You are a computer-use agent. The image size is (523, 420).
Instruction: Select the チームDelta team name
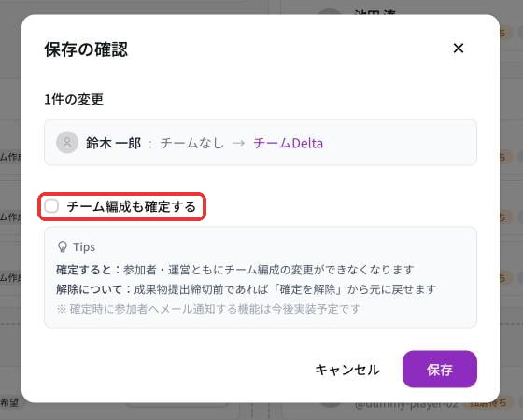click(289, 143)
